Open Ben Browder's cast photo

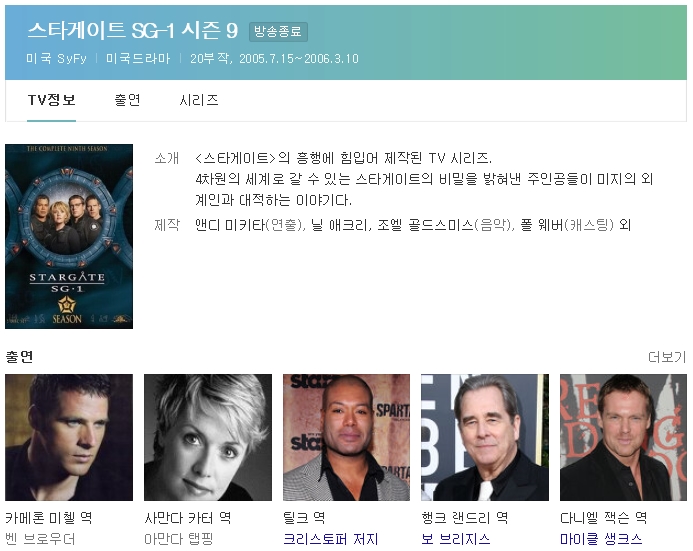click(x=69, y=437)
